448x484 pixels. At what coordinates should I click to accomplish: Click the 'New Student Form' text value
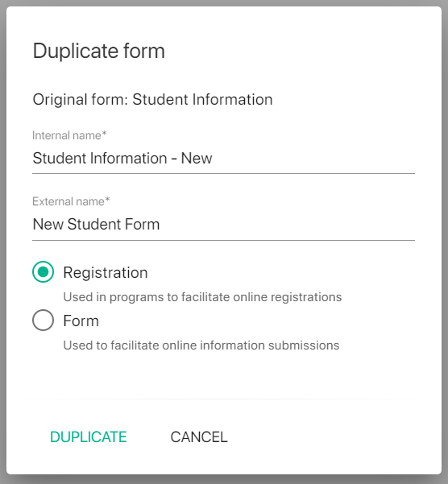[97, 225]
